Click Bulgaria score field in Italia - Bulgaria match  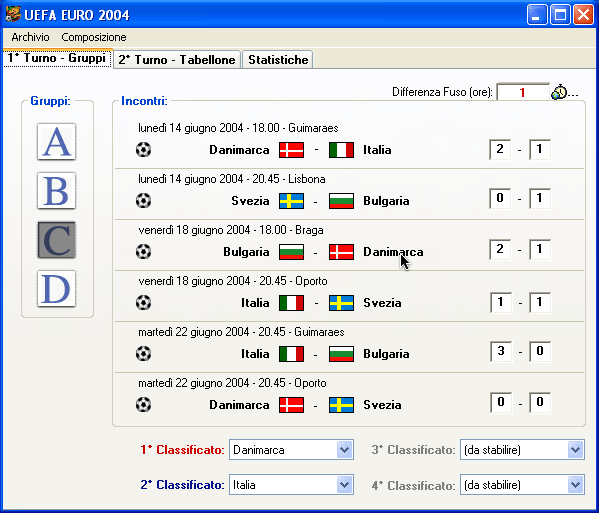(540, 351)
